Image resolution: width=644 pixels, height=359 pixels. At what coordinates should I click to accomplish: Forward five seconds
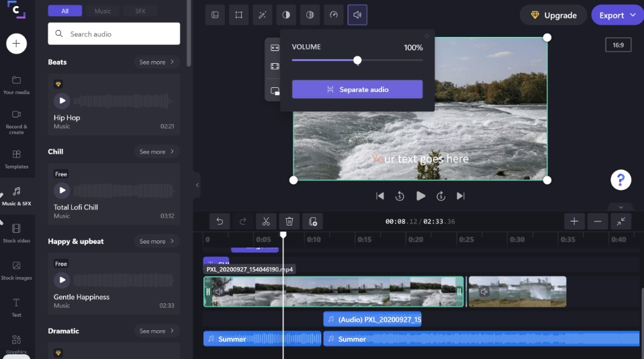[441, 196]
